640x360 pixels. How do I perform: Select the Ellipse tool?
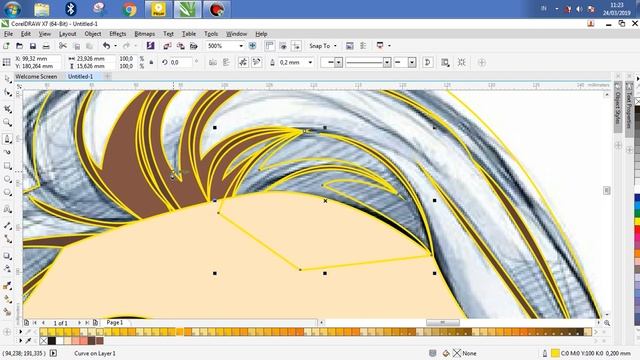tap(7, 179)
